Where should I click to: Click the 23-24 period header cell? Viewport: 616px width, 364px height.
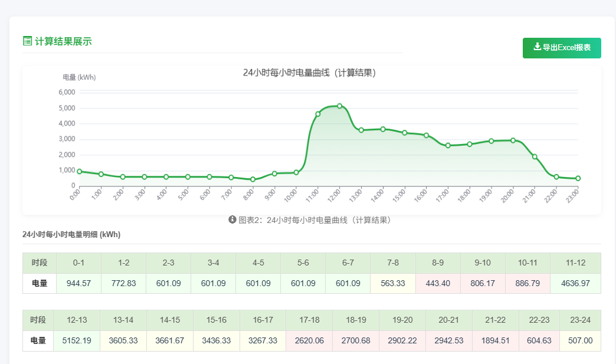pos(580,320)
